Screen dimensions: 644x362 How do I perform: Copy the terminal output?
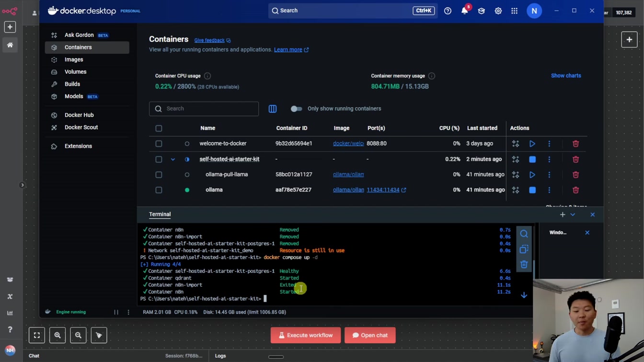pyautogui.click(x=524, y=249)
